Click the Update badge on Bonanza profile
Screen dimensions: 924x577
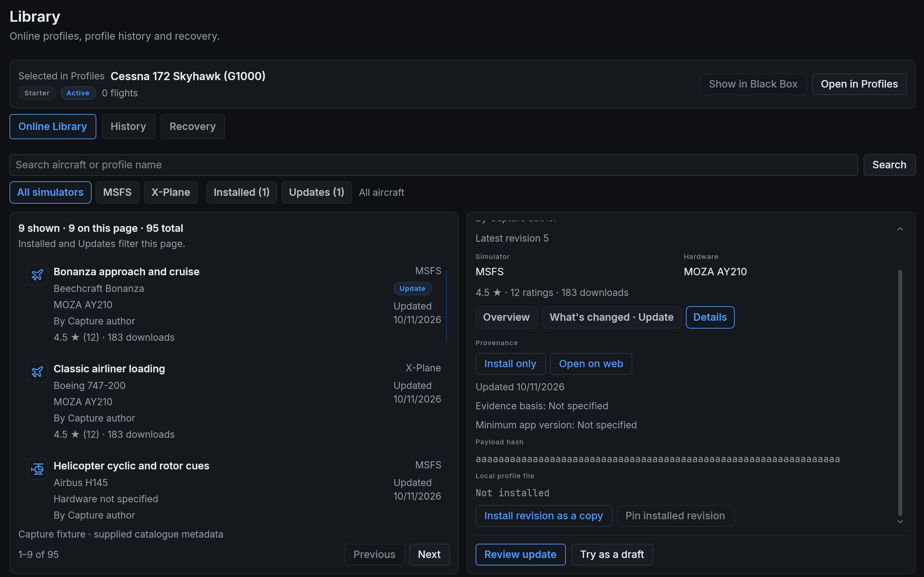[412, 288]
